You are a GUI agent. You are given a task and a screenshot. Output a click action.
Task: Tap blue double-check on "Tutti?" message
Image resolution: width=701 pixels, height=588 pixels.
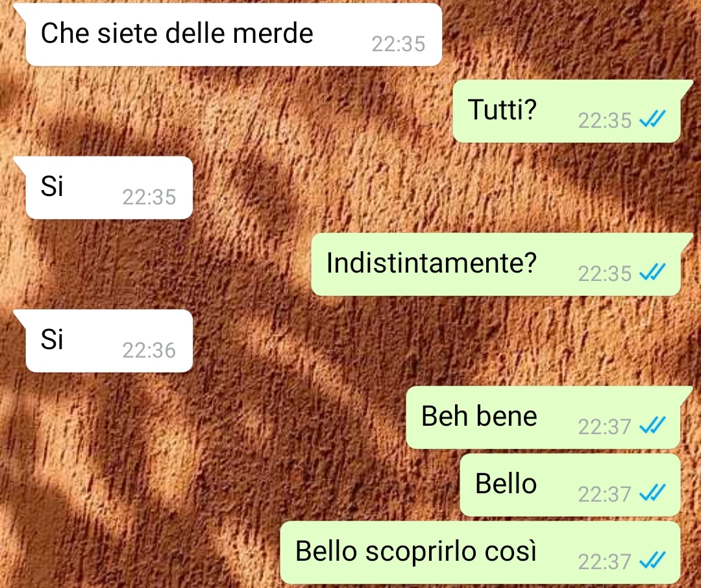(652, 119)
